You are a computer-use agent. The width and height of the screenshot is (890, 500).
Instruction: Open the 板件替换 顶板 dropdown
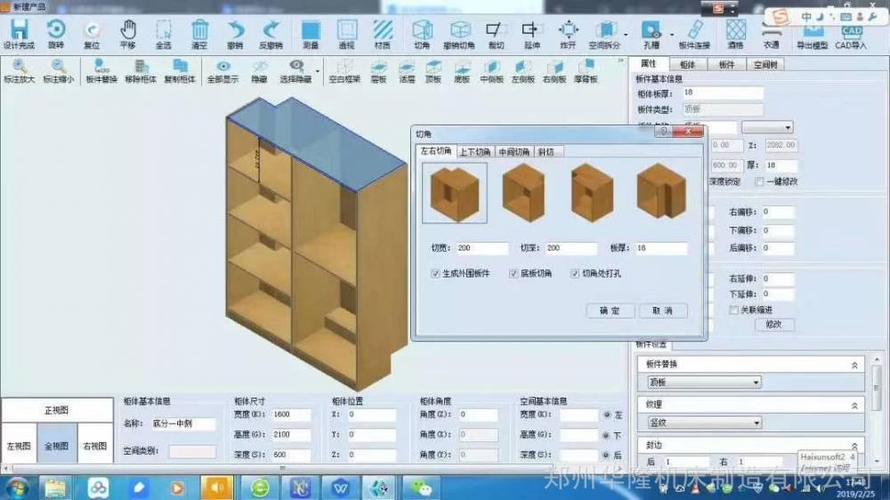(x=704, y=383)
